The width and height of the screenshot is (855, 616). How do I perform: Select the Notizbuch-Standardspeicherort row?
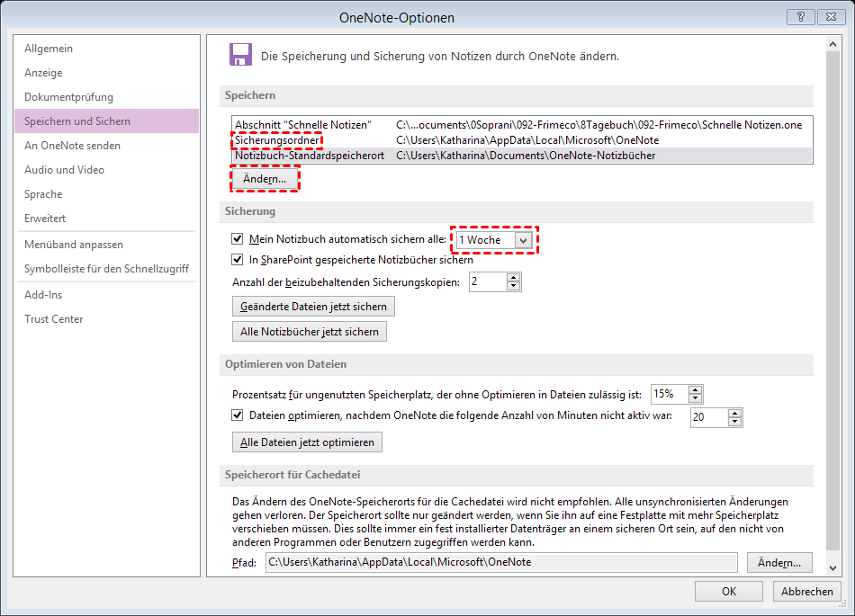522,156
